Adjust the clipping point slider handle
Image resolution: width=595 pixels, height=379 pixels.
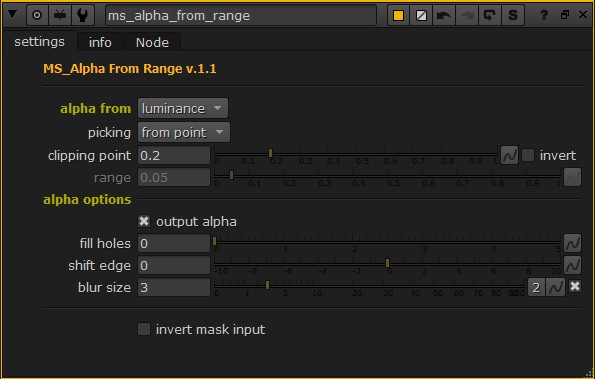click(270, 153)
